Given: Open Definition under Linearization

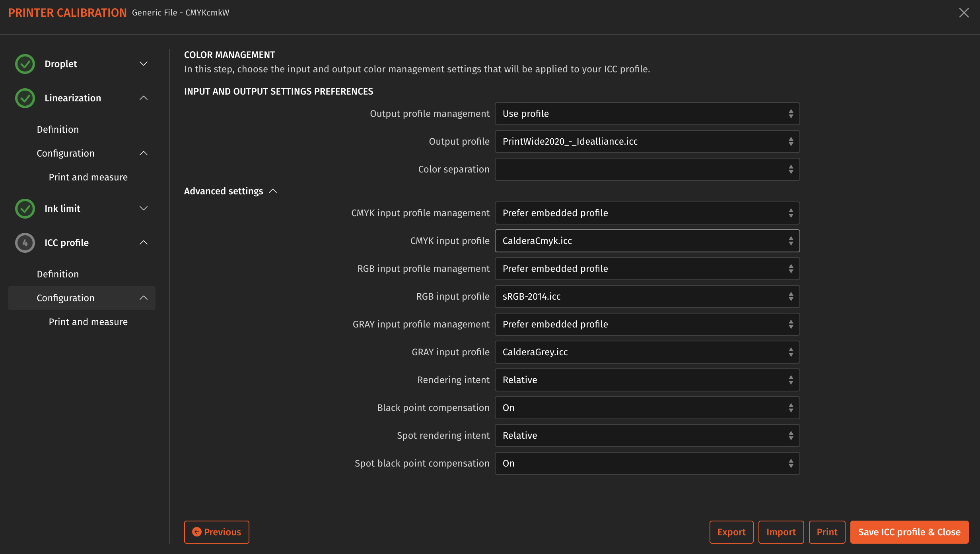Looking at the screenshot, I should 58,130.
